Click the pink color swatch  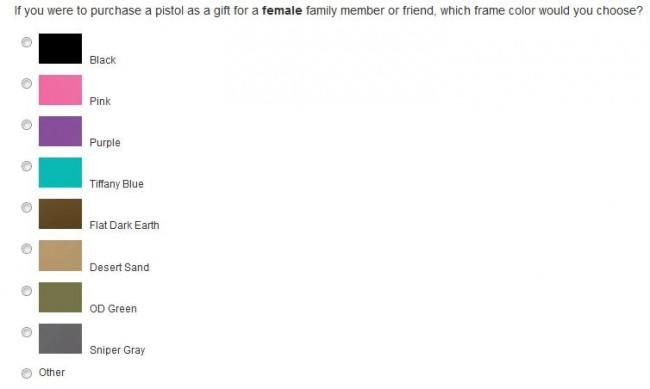tap(61, 90)
